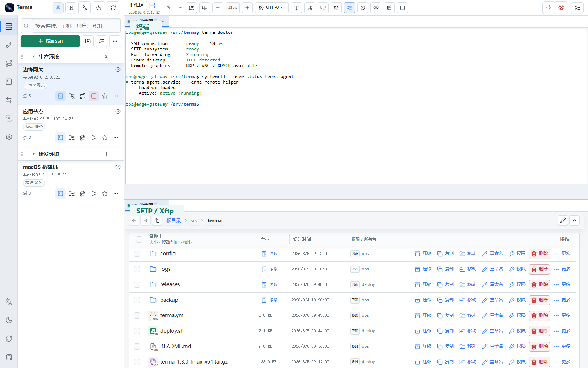Viewport: 588px width, 368px height.
Task: Check the box for the config folder
Action: point(137,254)
